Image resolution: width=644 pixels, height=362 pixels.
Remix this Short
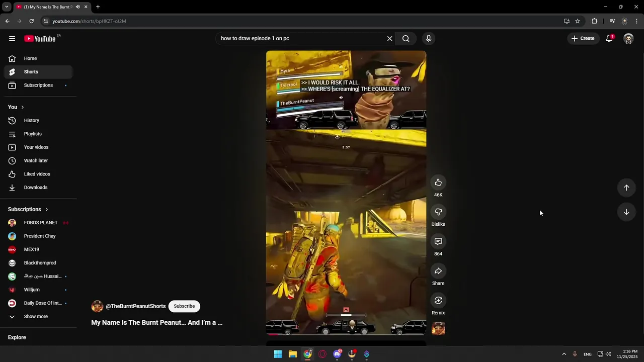point(438,301)
